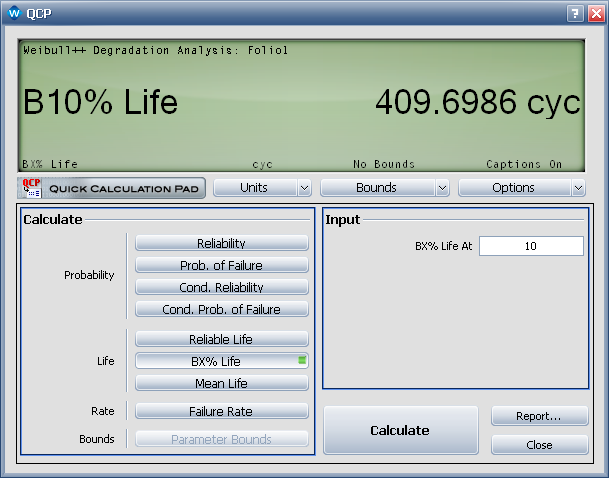Select Mean Life calculation
The image size is (609, 478).
(221, 383)
